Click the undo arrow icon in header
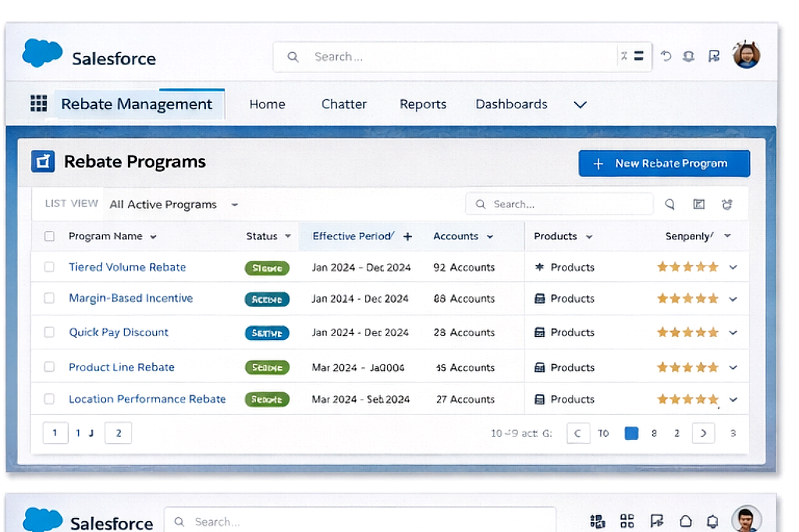This screenshot has height=532, width=799. 666,57
